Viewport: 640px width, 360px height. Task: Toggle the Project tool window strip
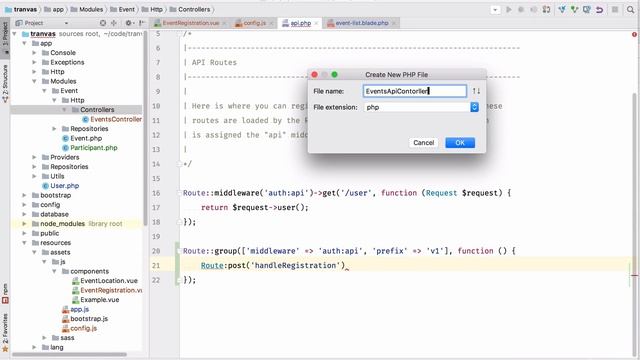[x=5, y=37]
